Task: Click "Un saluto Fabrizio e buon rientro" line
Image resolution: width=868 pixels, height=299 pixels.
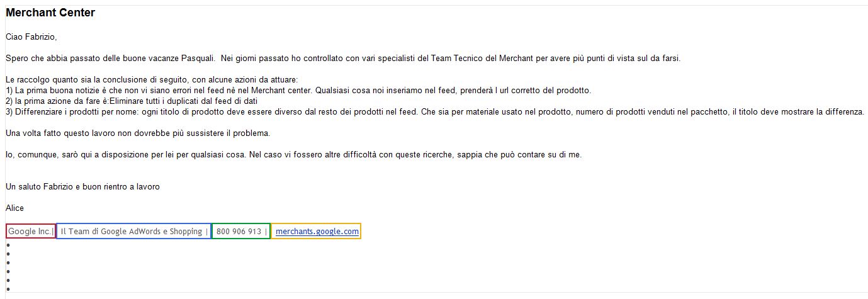Action: point(82,187)
